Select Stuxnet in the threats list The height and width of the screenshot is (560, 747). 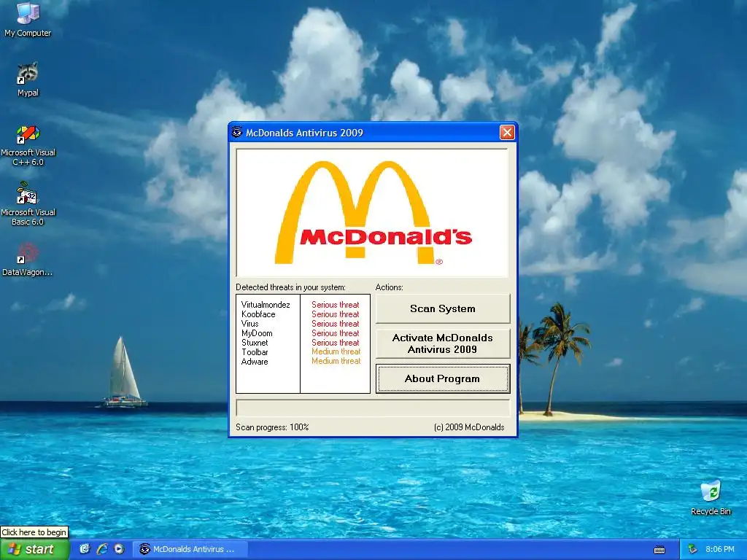pos(255,343)
